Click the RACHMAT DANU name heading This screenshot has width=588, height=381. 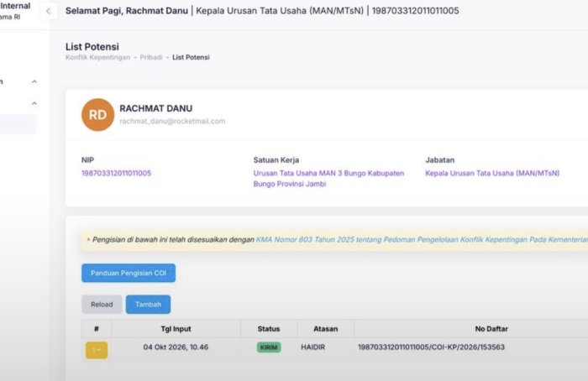[156, 108]
